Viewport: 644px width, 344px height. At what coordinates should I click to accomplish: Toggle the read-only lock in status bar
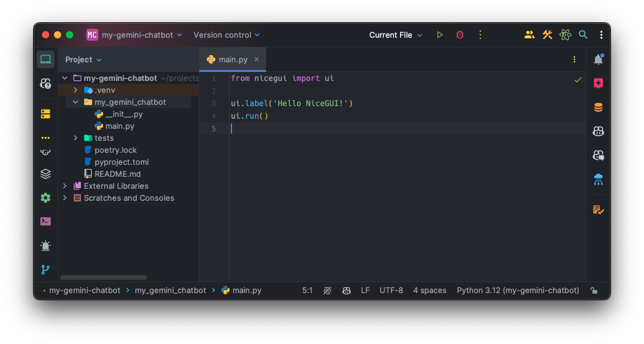tap(594, 291)
